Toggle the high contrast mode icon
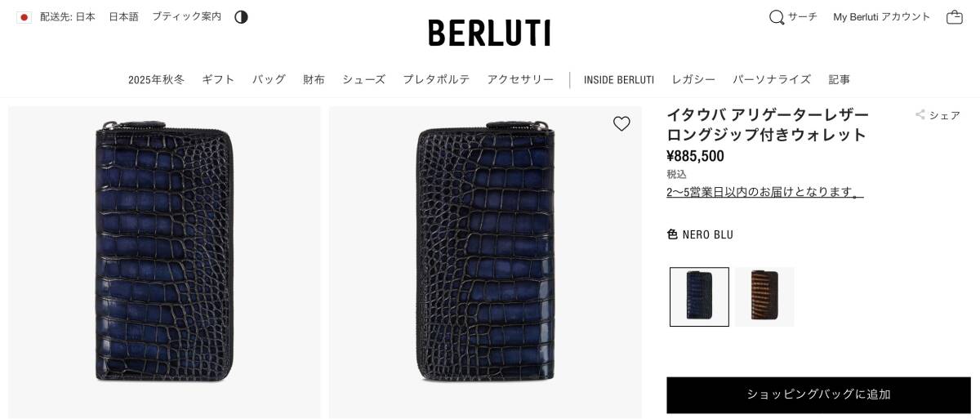Image resolution: width=980 pixels, height=419 pixels. point(241,17)
